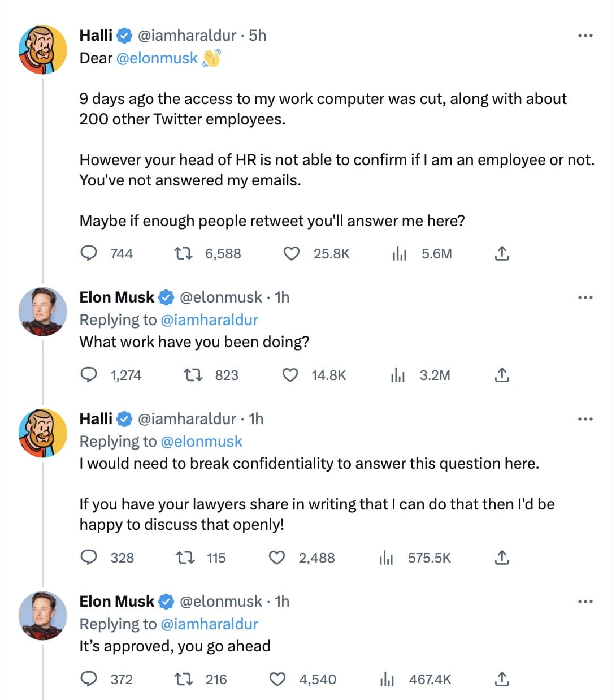This screenshot has height=700, width=616.
Task: Reply to Halli's first tweet with 744 replies
Action: [x=89, y=253]
